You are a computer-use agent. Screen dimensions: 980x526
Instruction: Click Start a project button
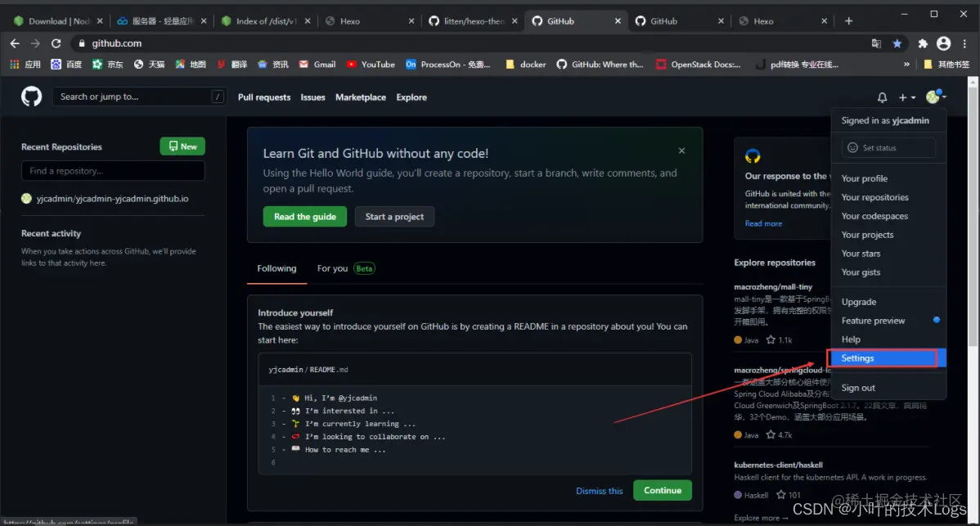click(x=394, y=217)
